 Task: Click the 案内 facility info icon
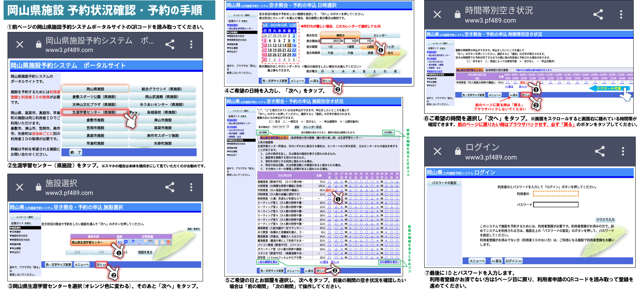(120, 242)
